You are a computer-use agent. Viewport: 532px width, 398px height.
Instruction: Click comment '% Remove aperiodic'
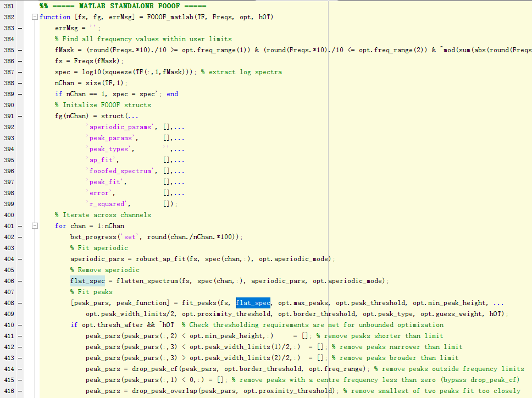pyautogui.click(x=105, y=270)
